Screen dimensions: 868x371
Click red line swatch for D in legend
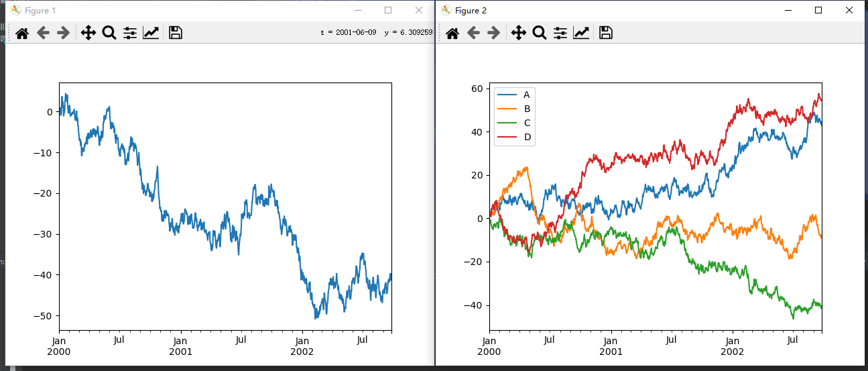coord(507,137)
